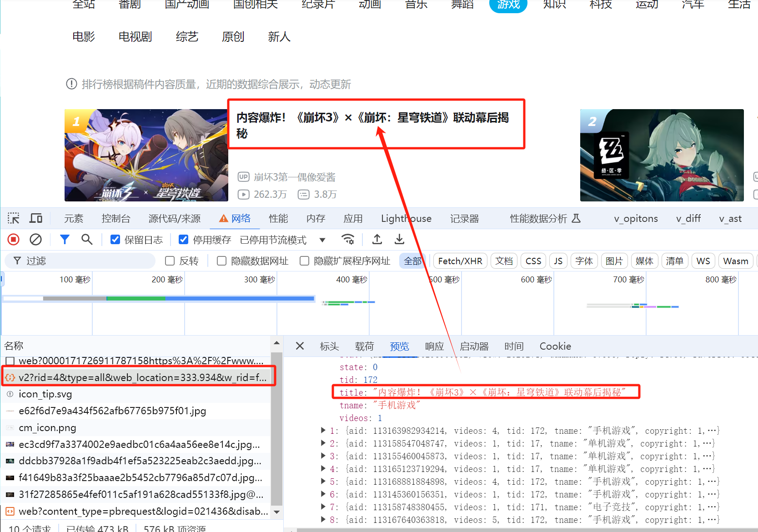Switch to 元素 DevTools tab

tap(74, 219)
